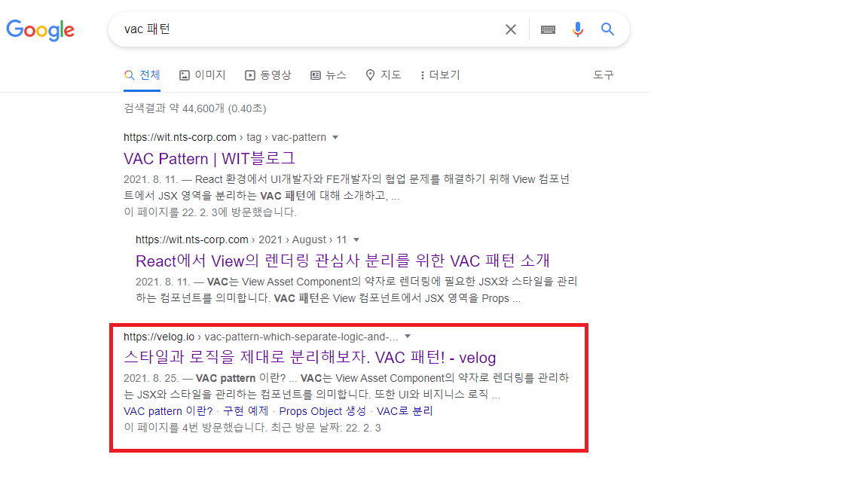Start voice search with microphone icon
868x488 pixels.
(577, 29)
